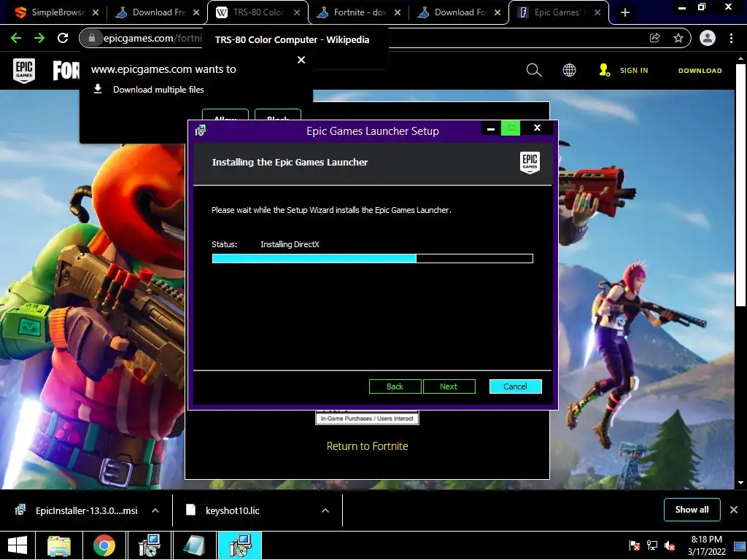Screen dimensions: 747x560
Task: Expand options for EpicInstaller msi download
Action: [x=155, y=510]
